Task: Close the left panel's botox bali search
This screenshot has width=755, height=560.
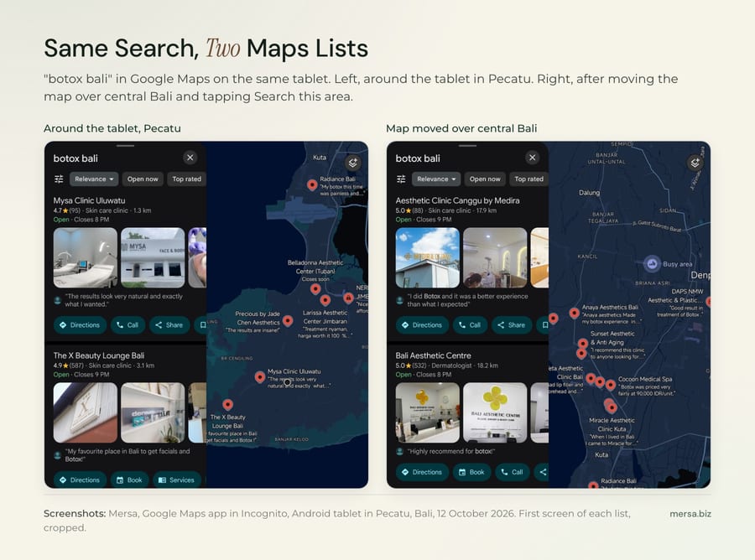Action: (190, 158)
